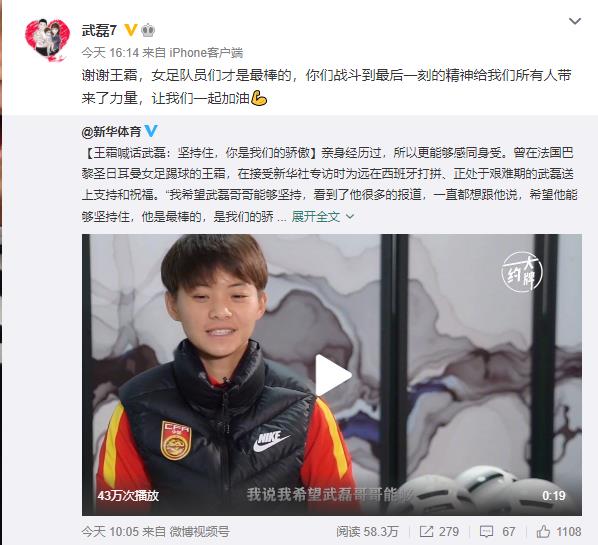Click the 43万次播放 play count label
Viewport: 598px width, 545px height.
[x=128, y=495]
